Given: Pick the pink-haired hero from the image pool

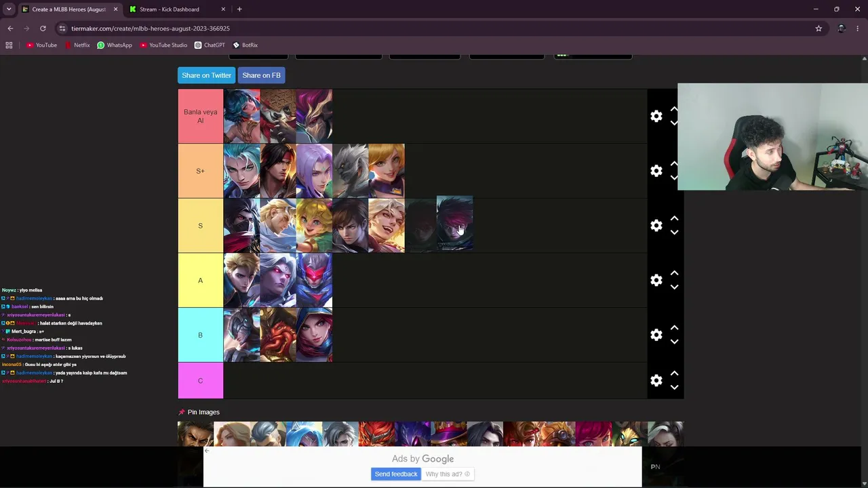Looking at the screenshot, I should (x=593, y=434).
